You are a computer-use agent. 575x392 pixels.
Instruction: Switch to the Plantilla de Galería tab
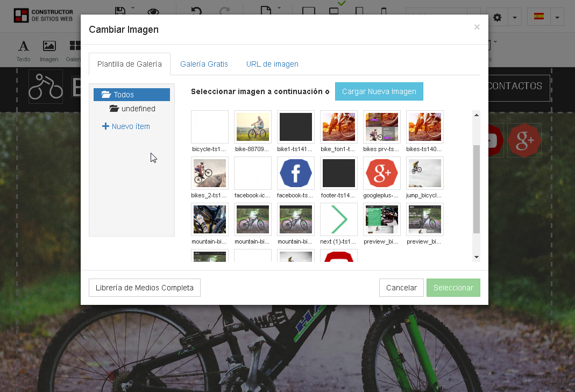pyautogui.click(x=130, y=64)
